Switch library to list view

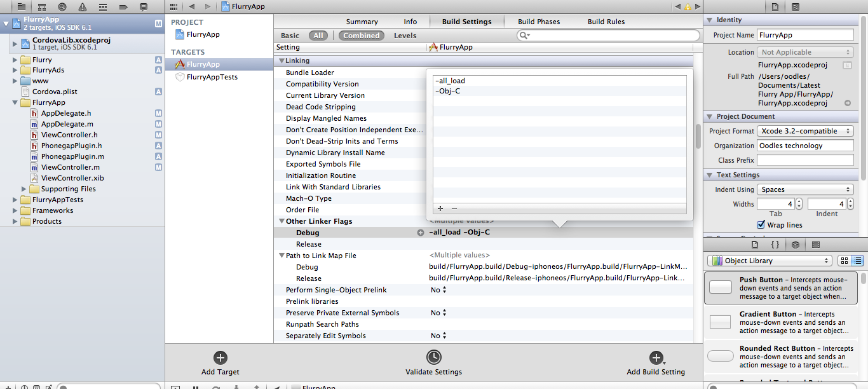[x=857, y=261]
